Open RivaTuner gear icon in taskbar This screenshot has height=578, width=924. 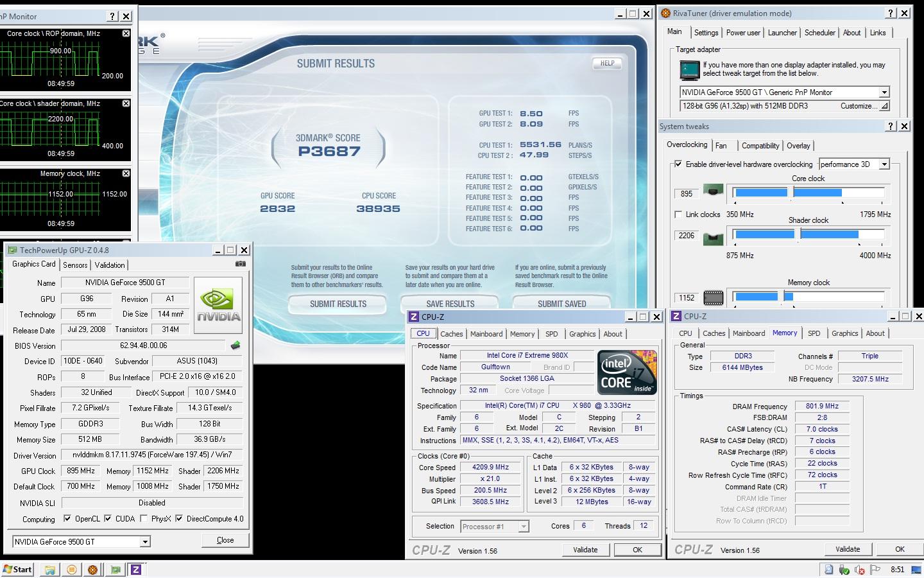pyautogui.click(x=92, y=570)
